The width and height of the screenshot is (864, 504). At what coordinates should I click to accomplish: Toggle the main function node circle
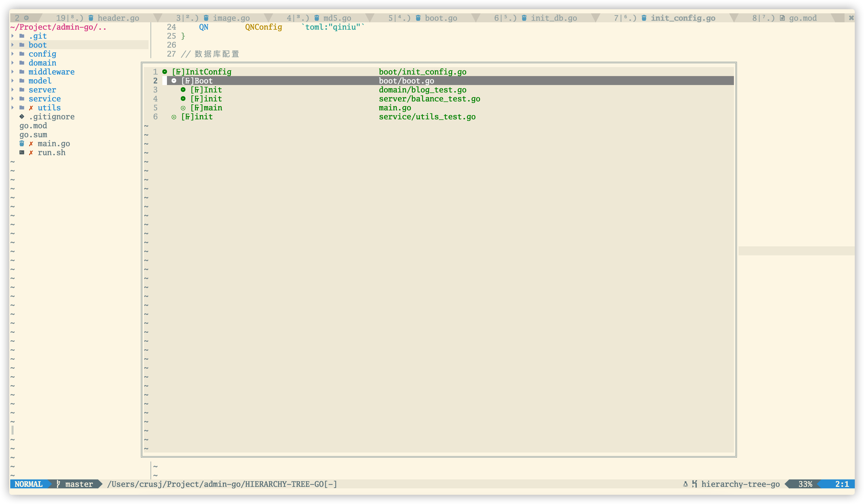(x=183, y=108)
